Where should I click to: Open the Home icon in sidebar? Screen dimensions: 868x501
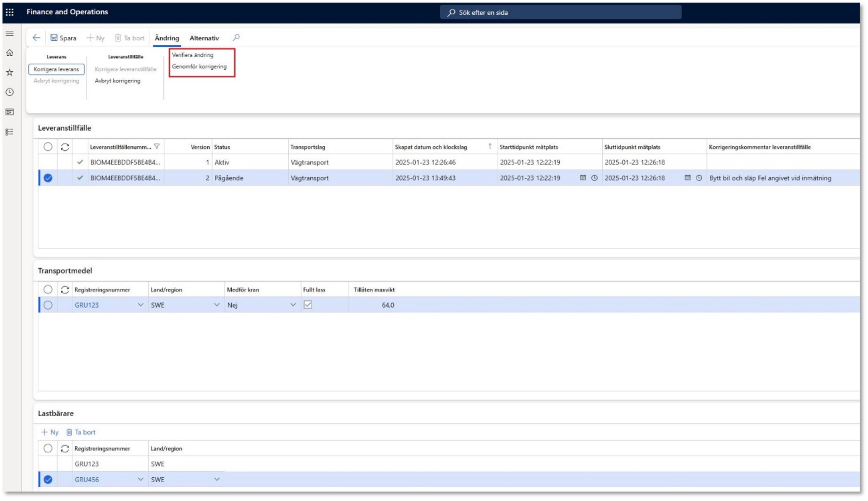10,53
